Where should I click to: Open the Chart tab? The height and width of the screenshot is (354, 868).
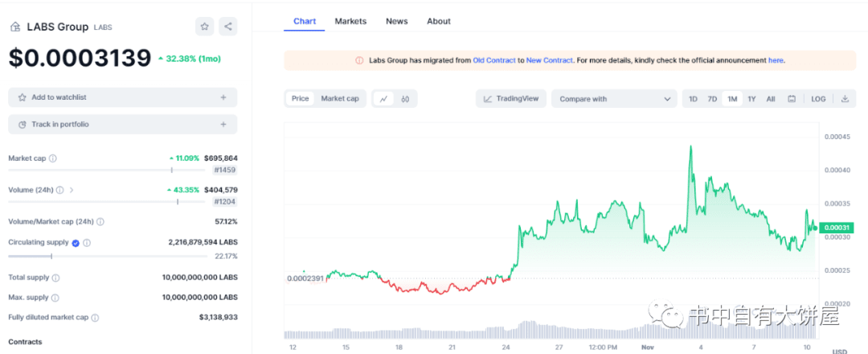pyautogui.click(x=305, y=21)
